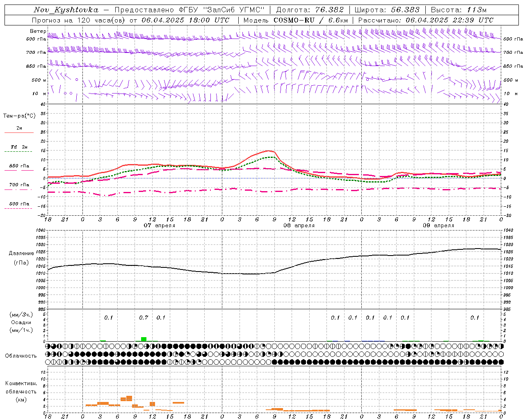Click the station name Nov_Kyshtovka in header
The height and width of the screenshot is (420, 525).
pos(66,10)
